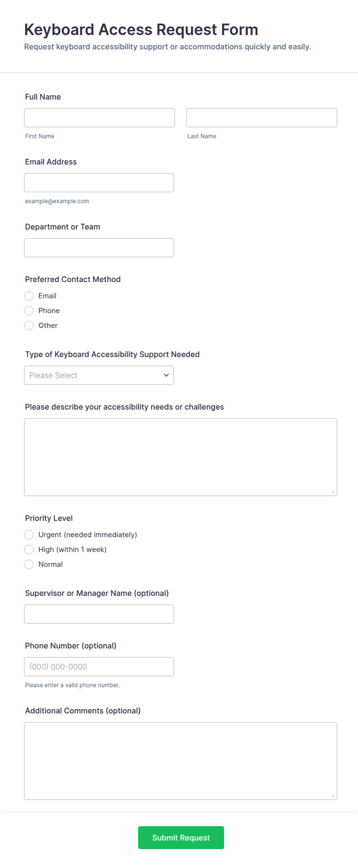This screenshot has width=358, height=868.
Task: Click the resize handle of the Additional Comments box
Action: coord(333,796)
